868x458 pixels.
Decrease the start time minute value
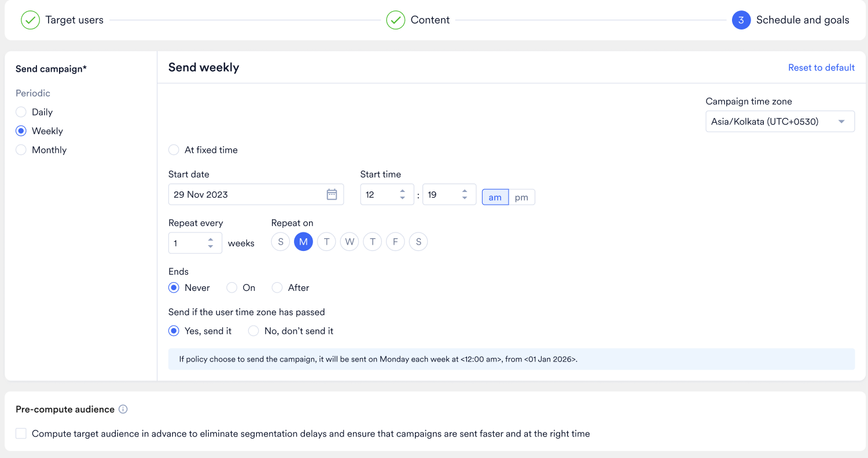tap(465, 198)
